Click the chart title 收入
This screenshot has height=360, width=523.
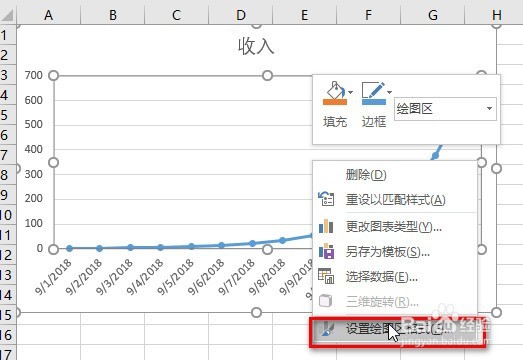point(256,46)
